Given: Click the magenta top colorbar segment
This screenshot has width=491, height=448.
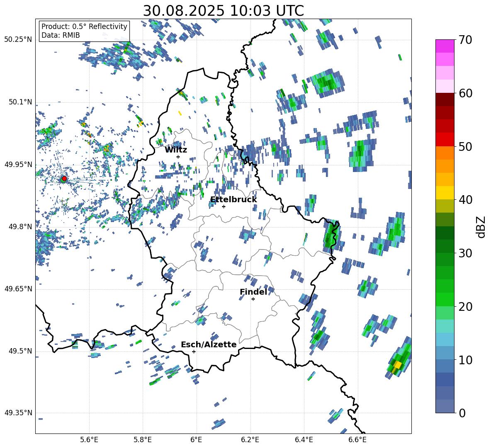Looking at the screenshot, I should (445, 46).
